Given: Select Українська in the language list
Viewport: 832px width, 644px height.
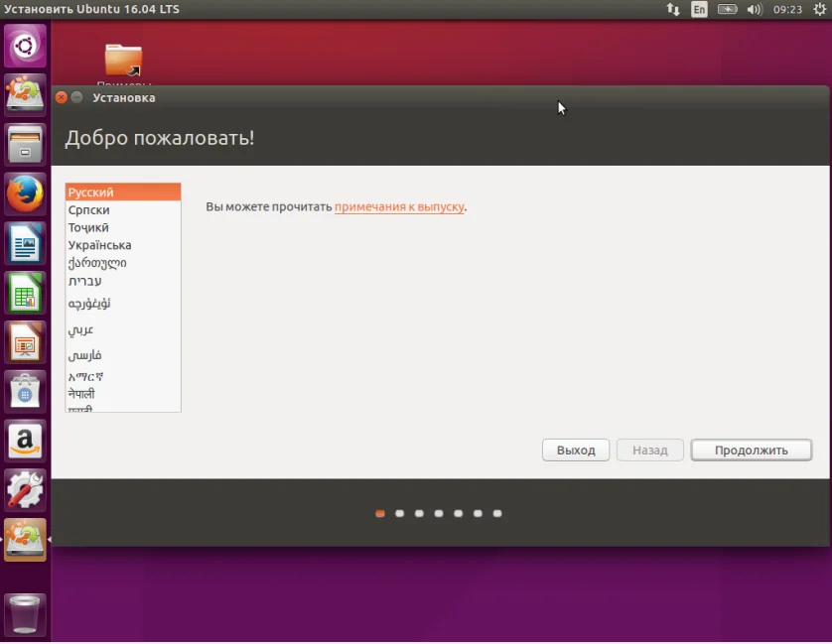Looking at the screenshot, I should point(123,245).
